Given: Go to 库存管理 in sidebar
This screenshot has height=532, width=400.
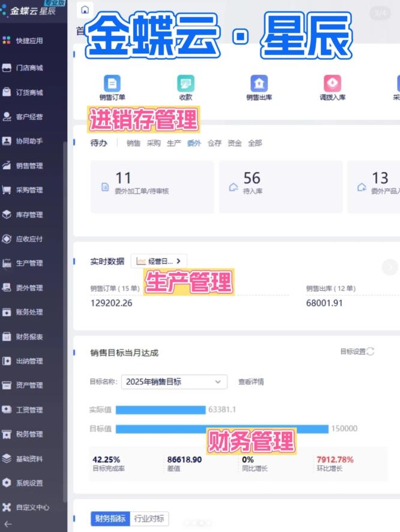Looking at the screenshot, I should coord(29,214).
